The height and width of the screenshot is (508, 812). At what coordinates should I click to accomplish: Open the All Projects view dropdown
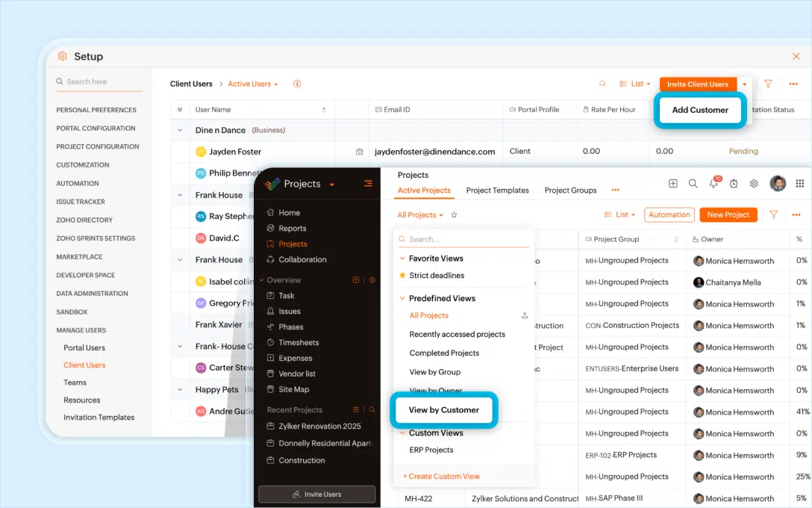(420, 214)
